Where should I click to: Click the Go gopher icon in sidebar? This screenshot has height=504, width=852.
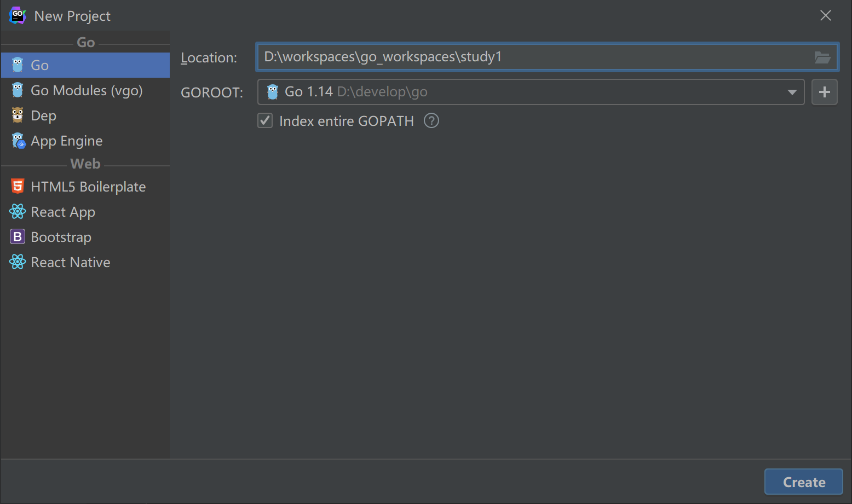[18, 65]
